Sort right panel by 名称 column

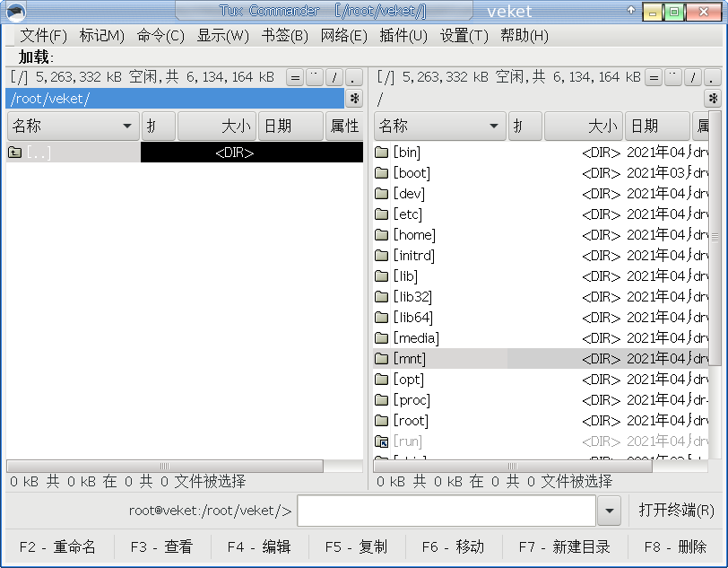(x=439, y=126)
